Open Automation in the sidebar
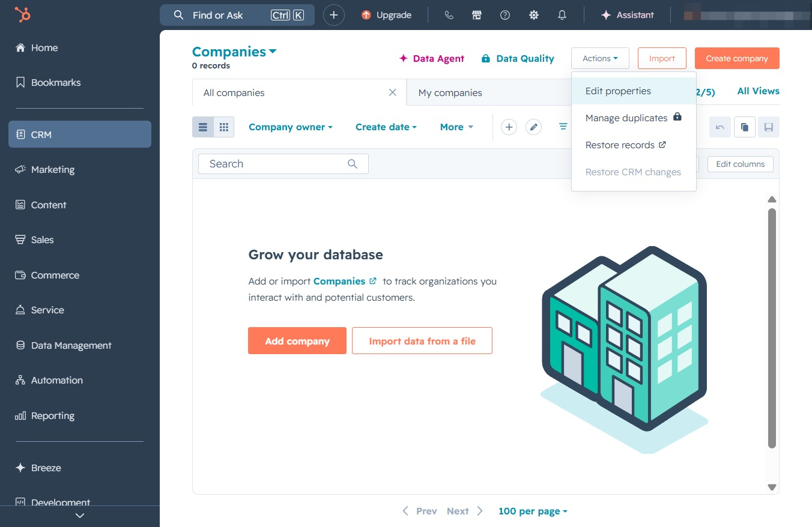 click(x=79, y=381)
